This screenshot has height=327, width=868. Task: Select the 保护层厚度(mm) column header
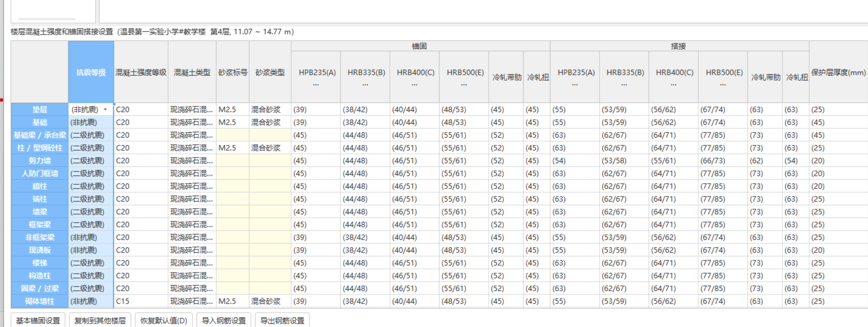838,72
